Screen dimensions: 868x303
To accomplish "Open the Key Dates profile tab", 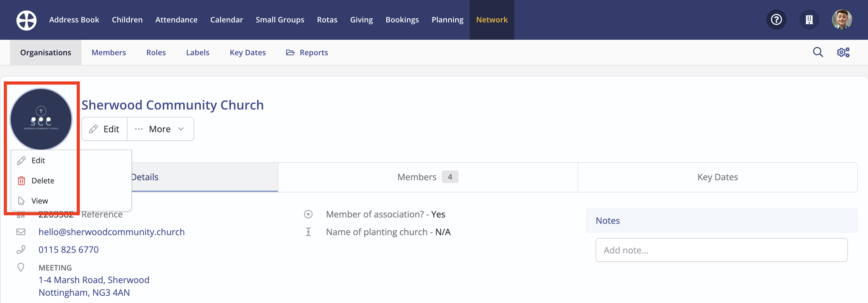I will pyautogui.click(x=717, y=177).
